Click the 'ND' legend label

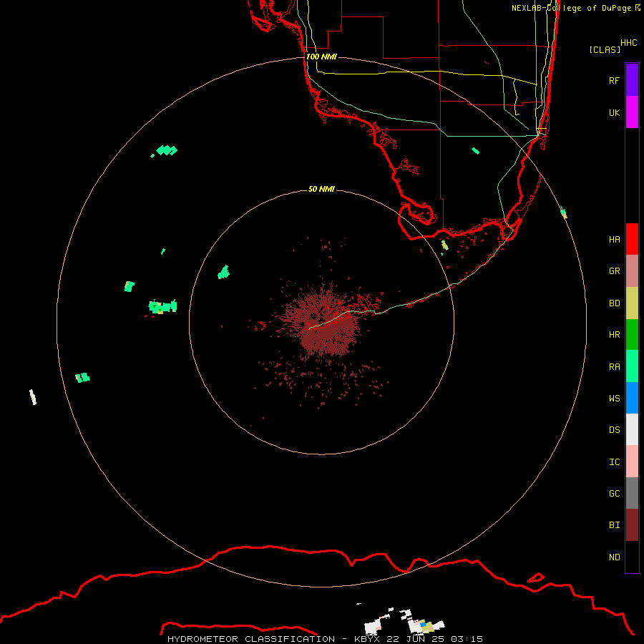click(614, 557)
